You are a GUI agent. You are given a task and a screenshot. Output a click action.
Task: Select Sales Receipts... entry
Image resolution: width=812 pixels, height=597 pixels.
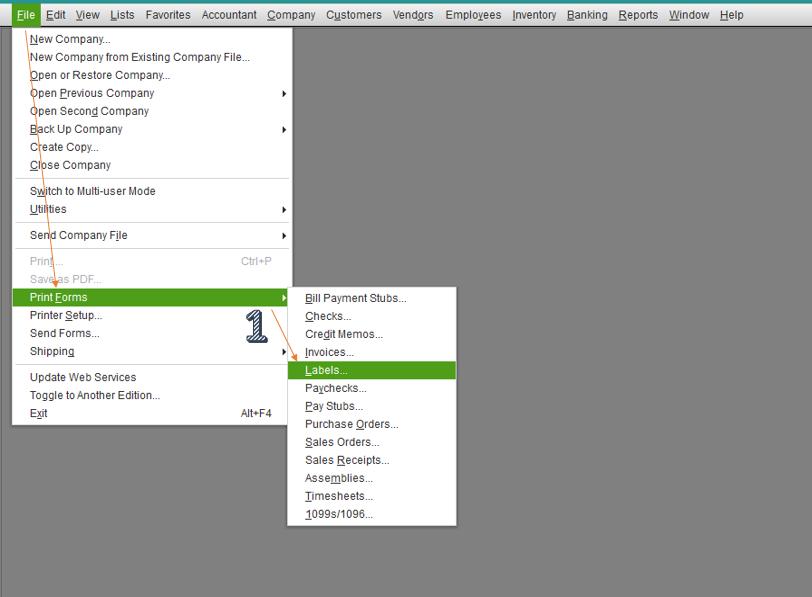tap(372, 460)
